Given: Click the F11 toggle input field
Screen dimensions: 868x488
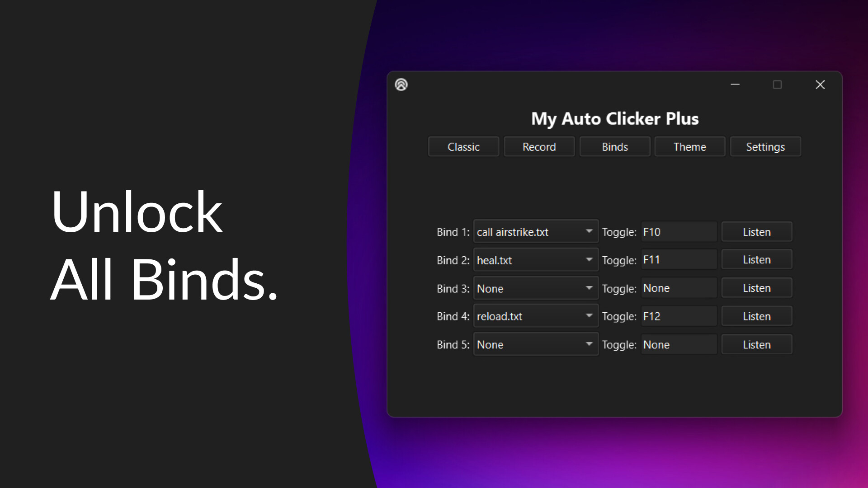Looking at the screenshot, I should click(x=678, y=259).
